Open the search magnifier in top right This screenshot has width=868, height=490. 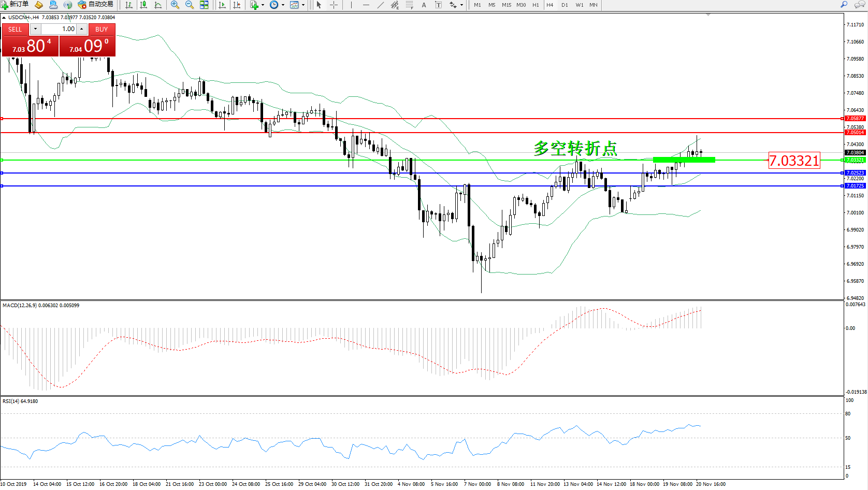(x=844, y=5)
